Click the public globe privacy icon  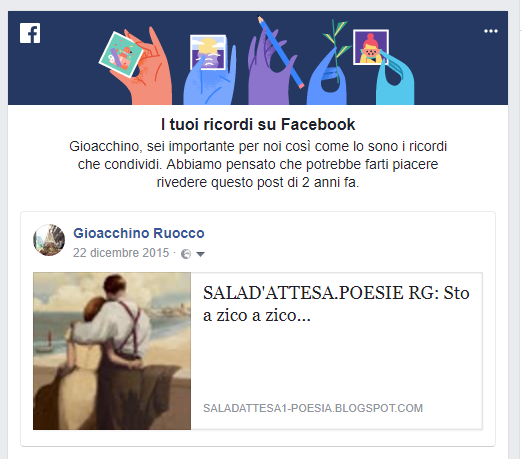tap(186, 254)
